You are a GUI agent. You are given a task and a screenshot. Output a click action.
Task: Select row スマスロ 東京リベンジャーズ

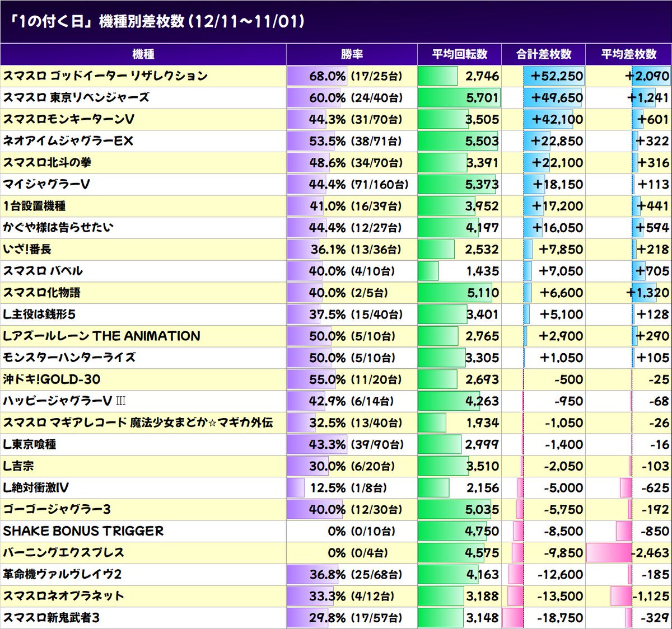(x=336, y=98)
